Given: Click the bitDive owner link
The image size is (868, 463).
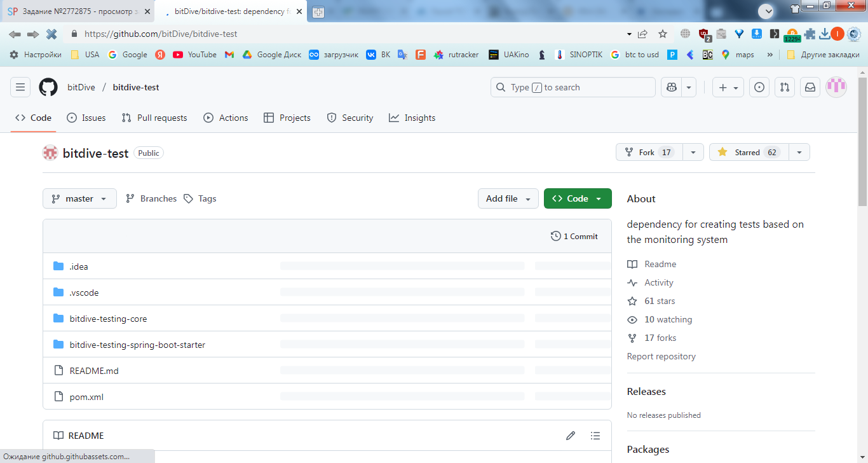Looking at the screenshot, I should point(81,87).
